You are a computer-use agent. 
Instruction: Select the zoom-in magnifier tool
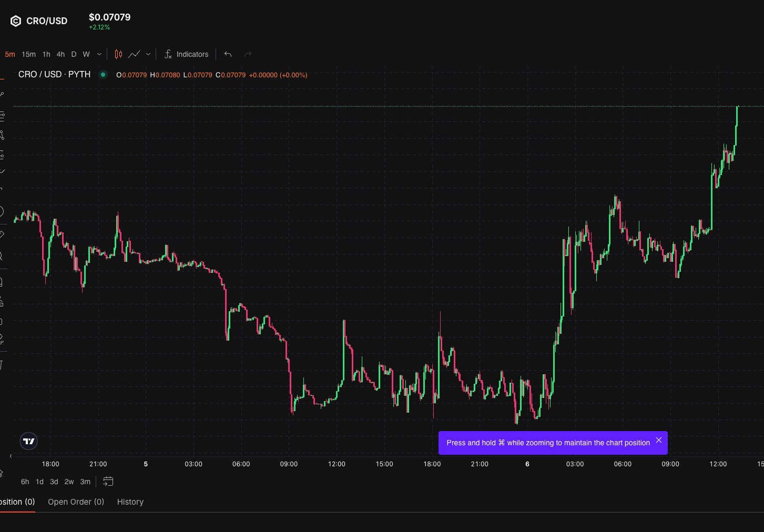coord(1,256)
